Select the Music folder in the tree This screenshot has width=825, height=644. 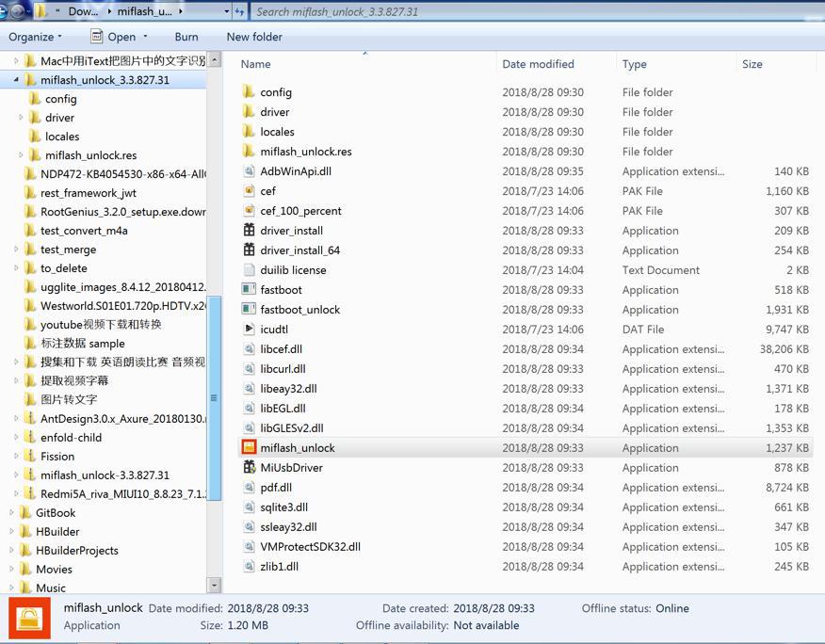pos(51,588)
